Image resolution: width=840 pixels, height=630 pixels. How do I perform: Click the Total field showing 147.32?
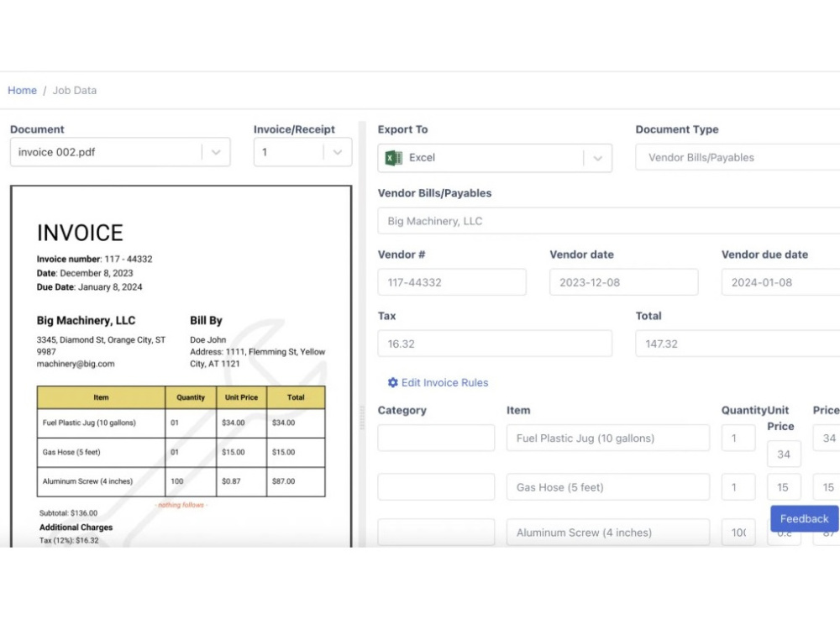738,344
